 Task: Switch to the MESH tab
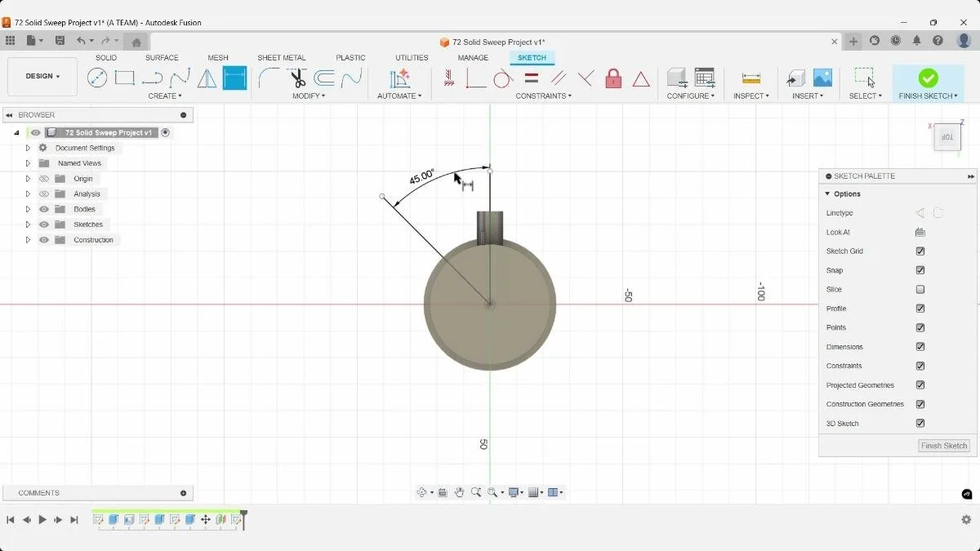[218, 58]
